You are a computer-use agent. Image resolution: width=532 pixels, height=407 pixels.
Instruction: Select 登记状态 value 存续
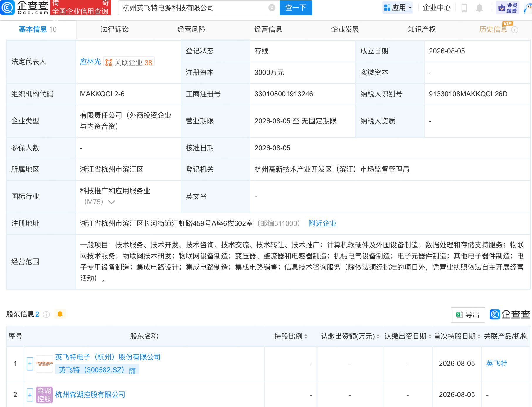coord(261,51)
